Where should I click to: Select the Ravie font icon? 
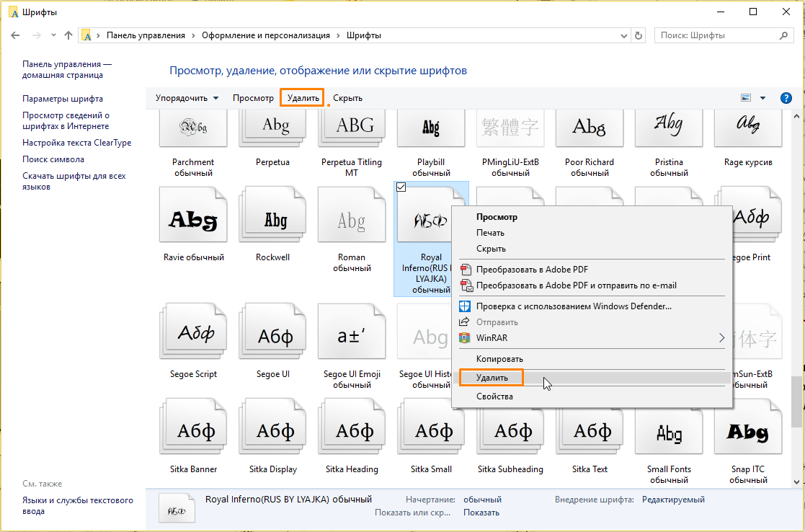pos(194,214)
